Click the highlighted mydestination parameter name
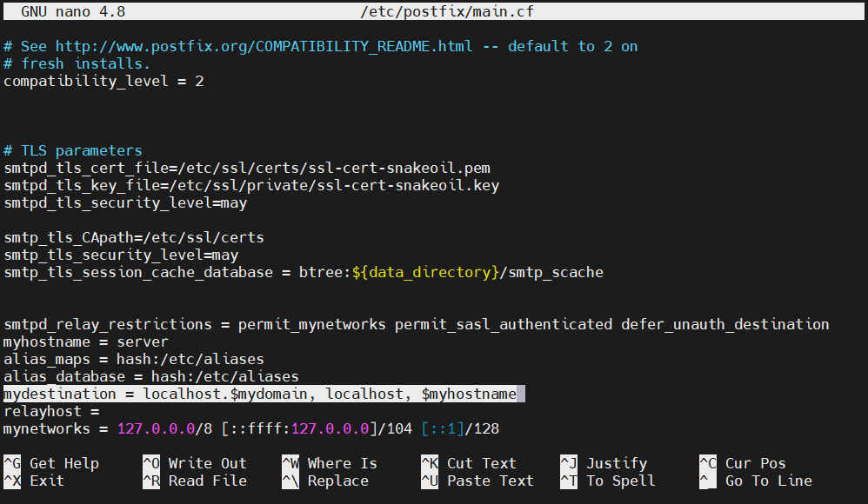Screen dimensions: 868x504 coord(60,394)
